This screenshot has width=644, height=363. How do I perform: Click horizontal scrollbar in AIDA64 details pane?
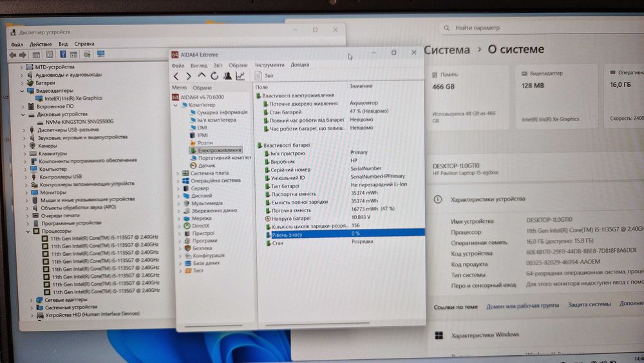(317, 324)
